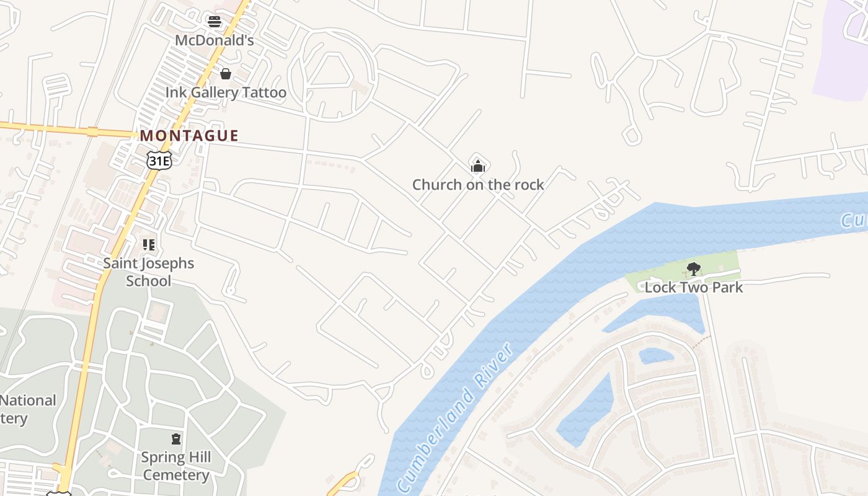Open the Saint Josephs School label
Screen dimensions: 868x496
coord(148,272)
